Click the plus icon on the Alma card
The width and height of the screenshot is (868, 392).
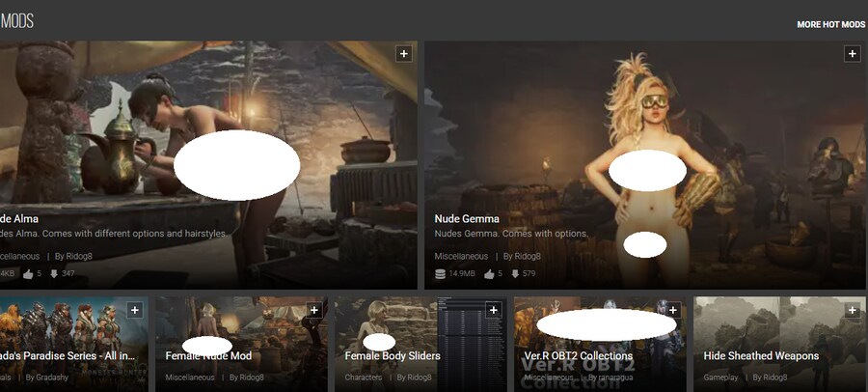point(404,54)
